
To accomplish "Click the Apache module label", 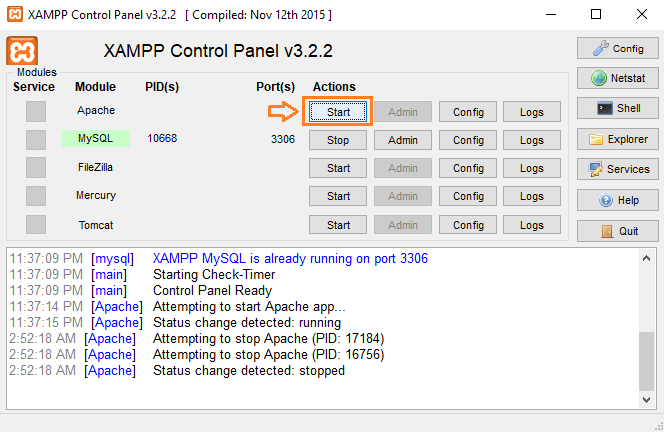I will (96, 110).
